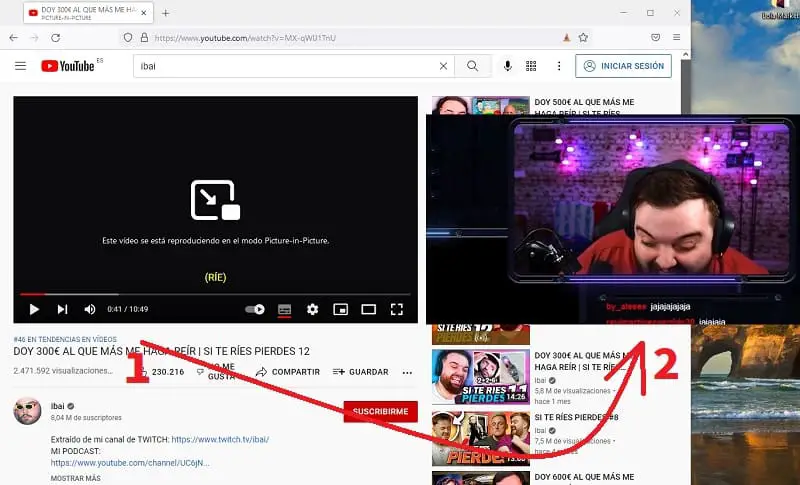Screen dimensions: 800x485
Task: Open twitch.tv/ibai link
Action: (x=220, y=439)
